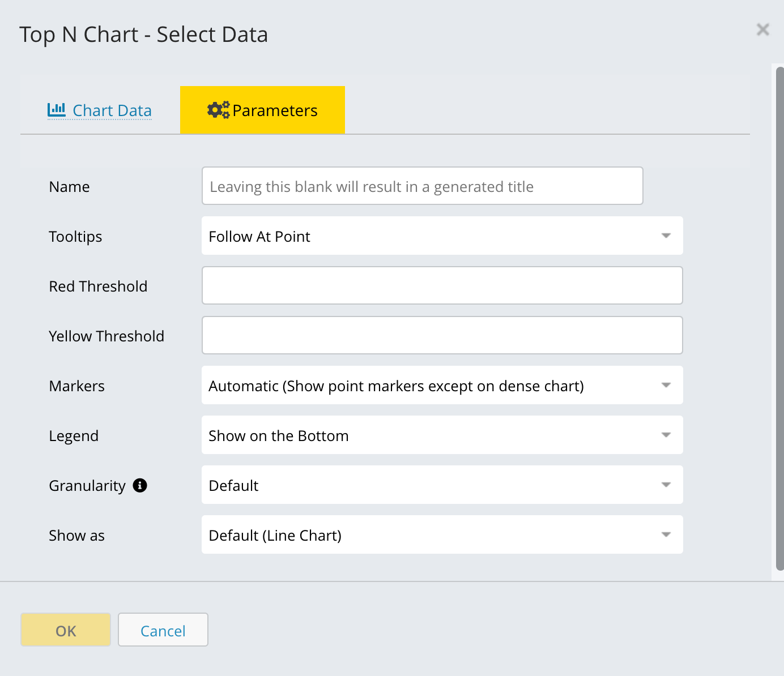Open the Markers dropdown
The height and width of the screenshot is (676, 784).
pyautogui.click(x=442, y=385)
